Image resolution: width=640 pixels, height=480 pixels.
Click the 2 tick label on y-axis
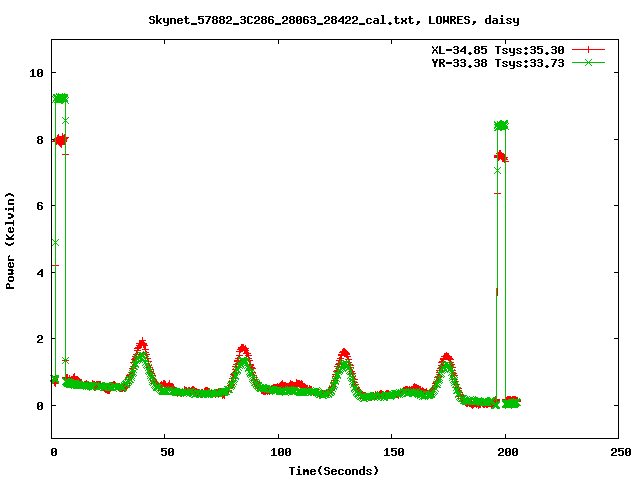click(39, 339)
